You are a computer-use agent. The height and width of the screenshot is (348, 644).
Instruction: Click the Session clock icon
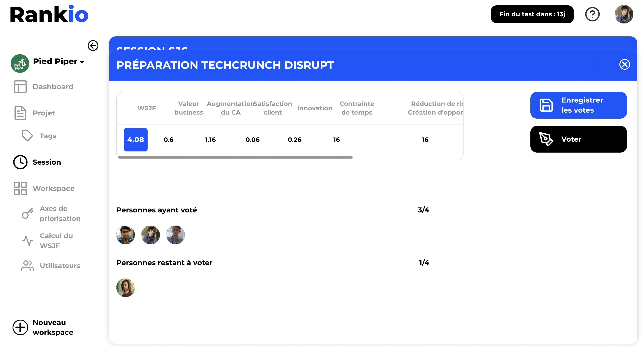(20, 162)
